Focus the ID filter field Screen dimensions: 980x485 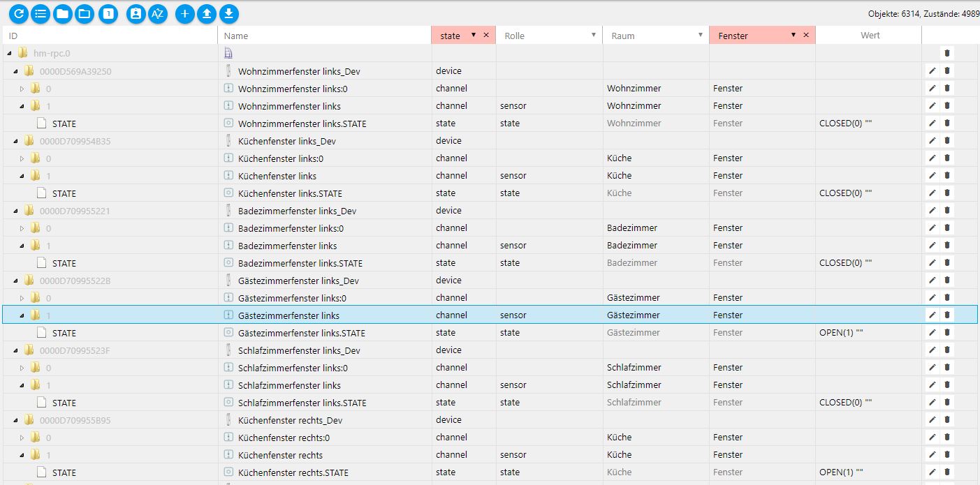[110, 35]
